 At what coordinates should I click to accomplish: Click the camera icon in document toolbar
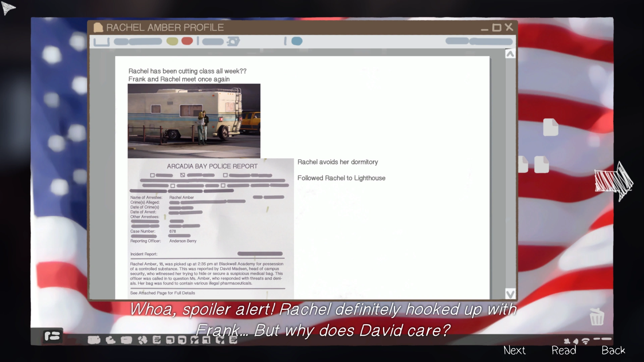[233, 41]
